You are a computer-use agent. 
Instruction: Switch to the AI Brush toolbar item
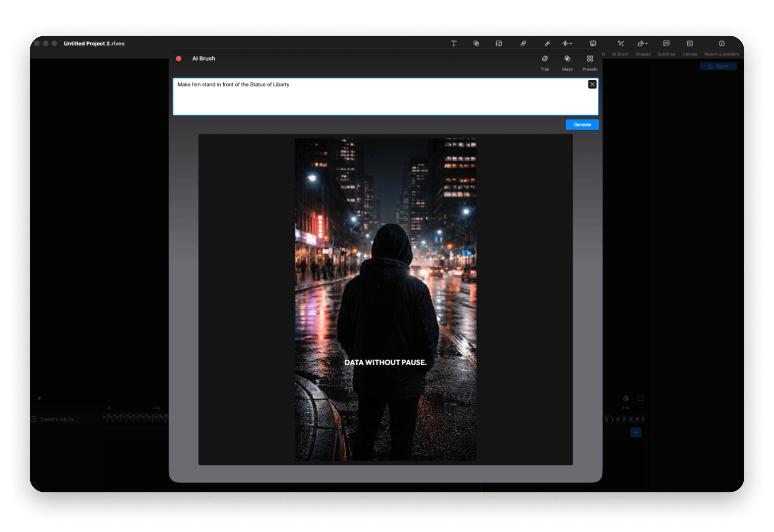click(x=620, y=47)
